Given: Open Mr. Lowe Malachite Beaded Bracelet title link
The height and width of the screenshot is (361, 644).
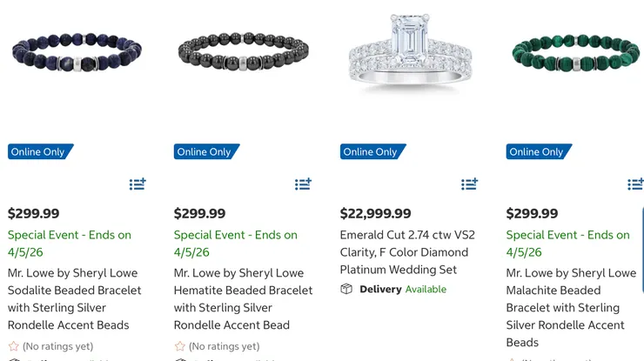Looking at the screenshot, I should (571, 307).
